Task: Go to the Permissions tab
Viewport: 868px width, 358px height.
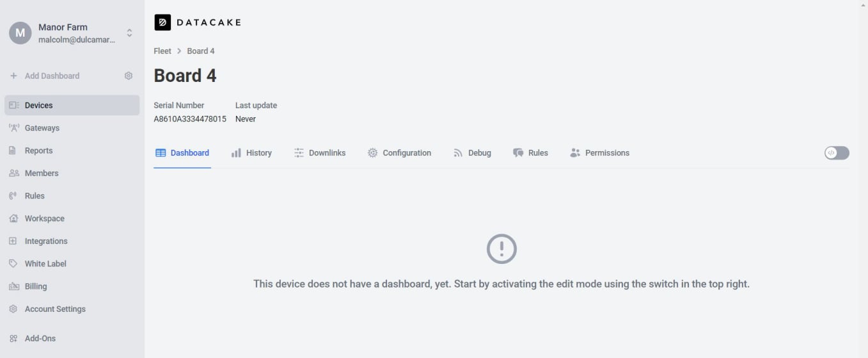Action: [x=599, y=153]
